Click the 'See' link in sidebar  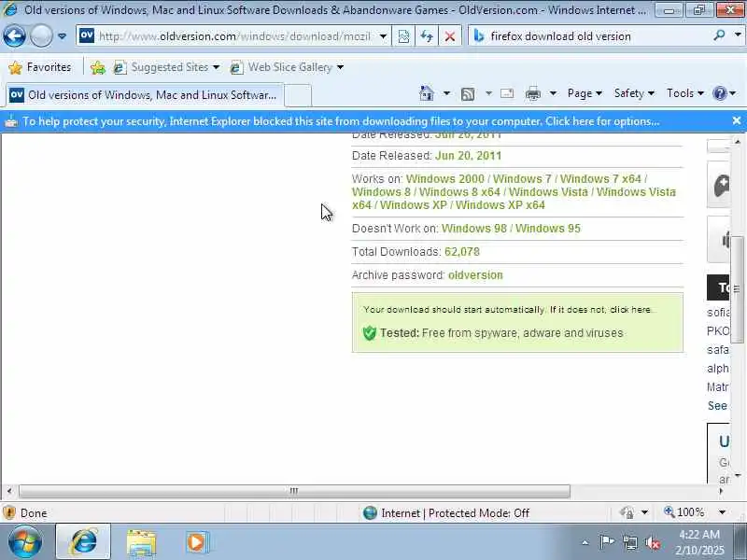[717, 406]
